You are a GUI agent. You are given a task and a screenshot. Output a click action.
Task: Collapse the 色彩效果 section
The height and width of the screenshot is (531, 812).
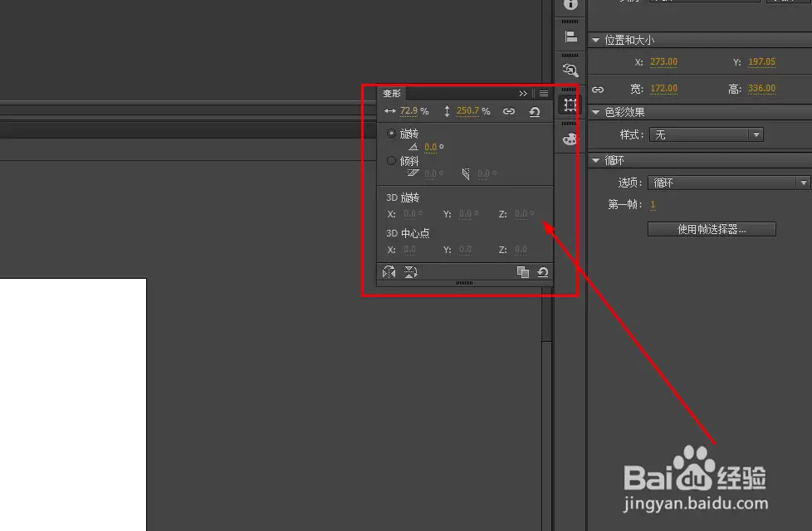pos(595,112)
